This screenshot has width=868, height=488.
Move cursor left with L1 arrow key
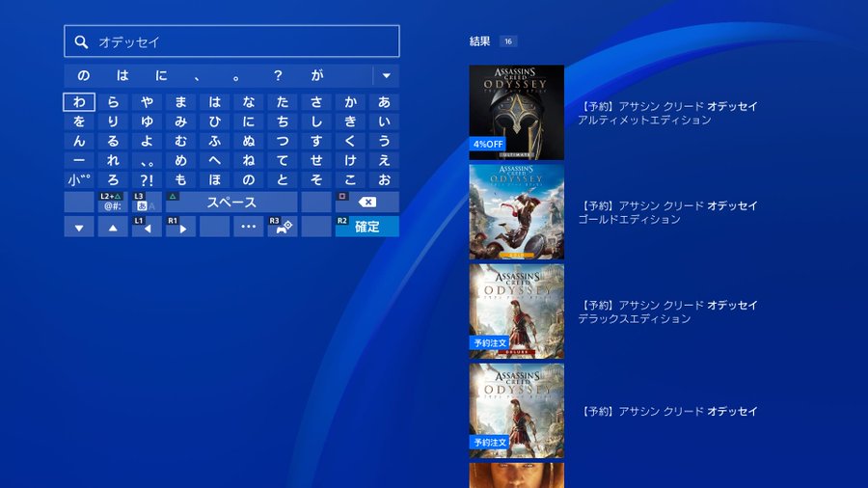click(x=147, y=227)
